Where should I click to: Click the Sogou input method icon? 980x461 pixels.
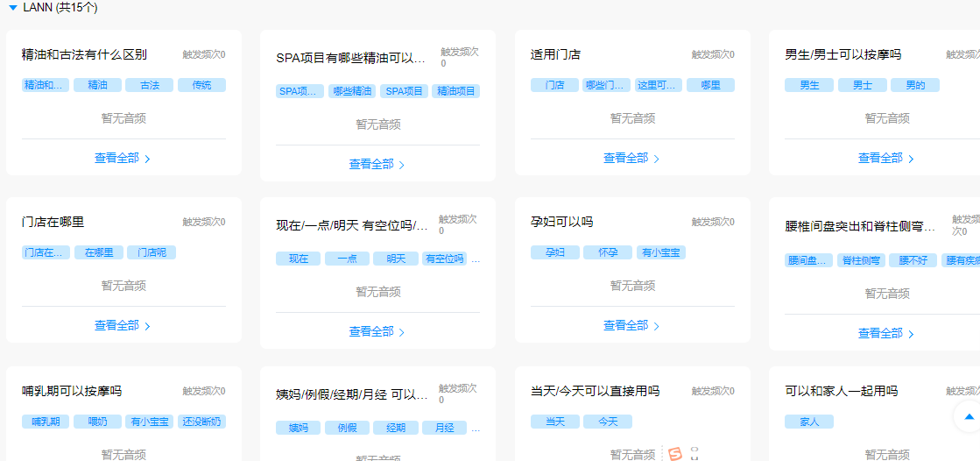click(x=674, y=453)
